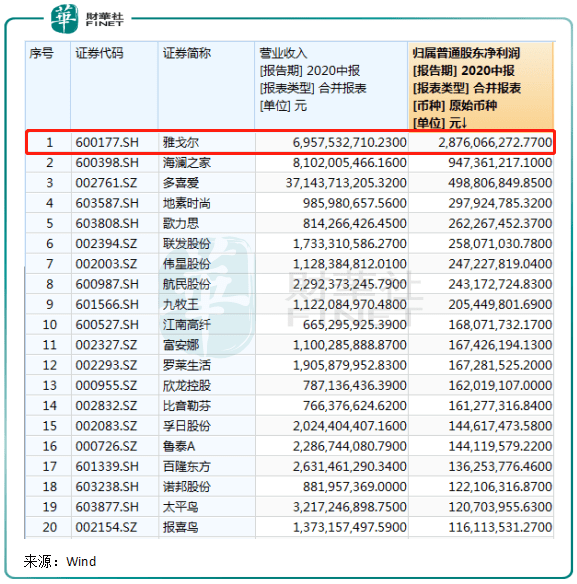Click revenue value 8,102,005,466.1600
577x584 pixels.
click(349, 163)
